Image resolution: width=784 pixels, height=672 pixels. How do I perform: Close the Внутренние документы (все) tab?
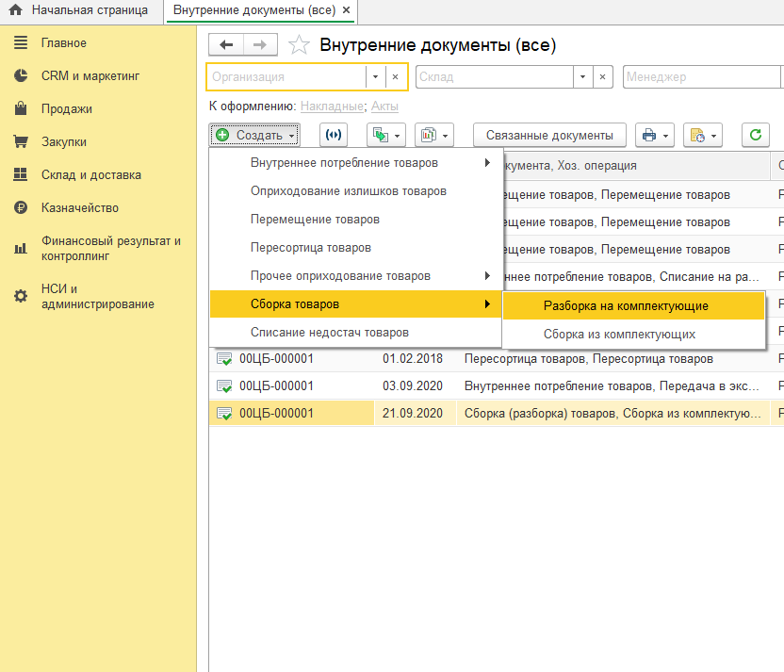(347, 10)
